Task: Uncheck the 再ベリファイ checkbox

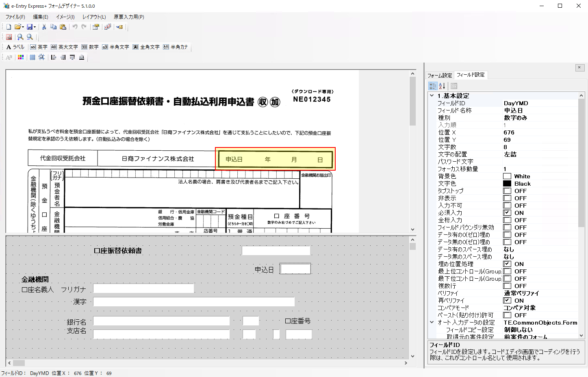Action: pyautogui.click(x=508, y=300)
